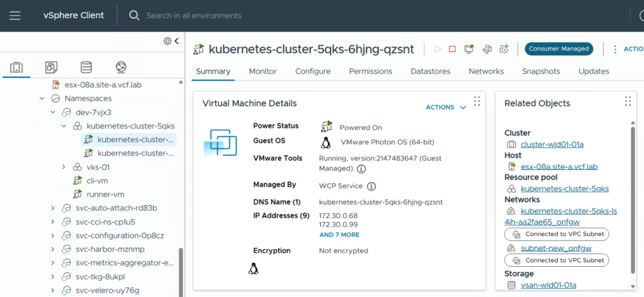Switch to the Datastores tab
The width and height of the screenshot is (644, 297).
[431, 72]
